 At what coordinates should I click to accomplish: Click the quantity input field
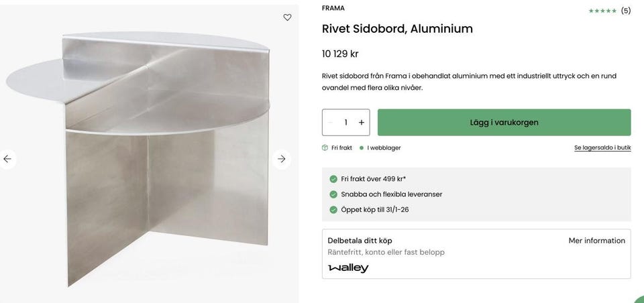(x=346, y=123)
